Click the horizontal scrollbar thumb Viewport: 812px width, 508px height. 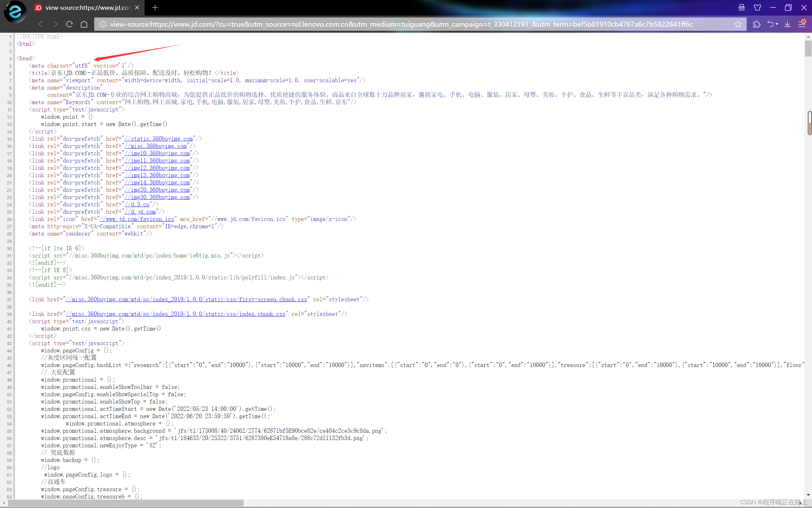(x=126, y=503)
